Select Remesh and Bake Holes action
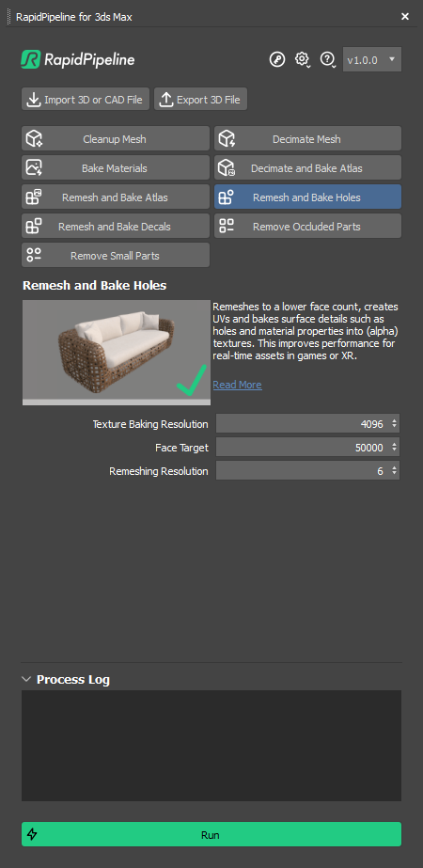This screenshot has height=868, width=423. point(307,197)
